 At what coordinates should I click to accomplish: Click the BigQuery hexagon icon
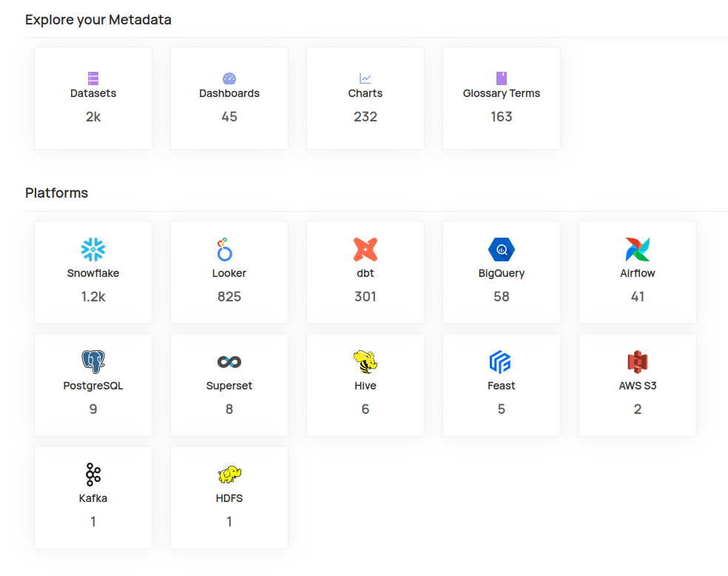coord(502,250)
